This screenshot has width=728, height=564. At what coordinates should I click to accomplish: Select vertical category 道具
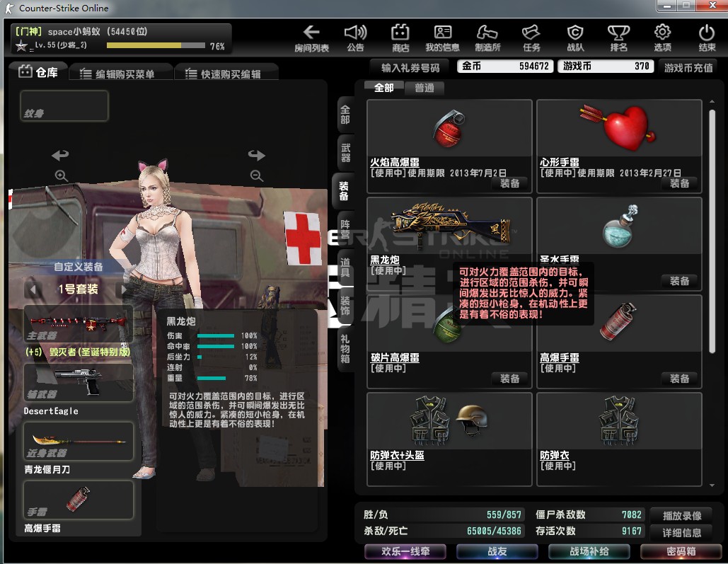[345, 267]
